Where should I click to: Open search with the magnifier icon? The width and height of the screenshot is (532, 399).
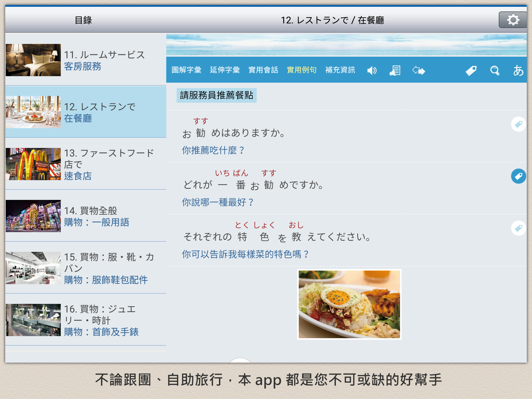tap(495, 70)
